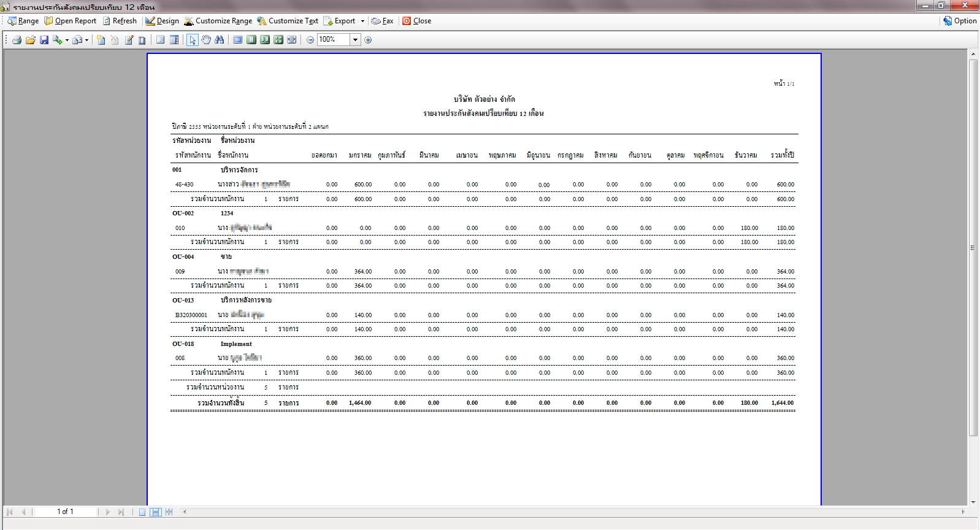Click the Fax button
This screenshot has height=530, width=980.
pyautogui.click(x=383, y=21)
